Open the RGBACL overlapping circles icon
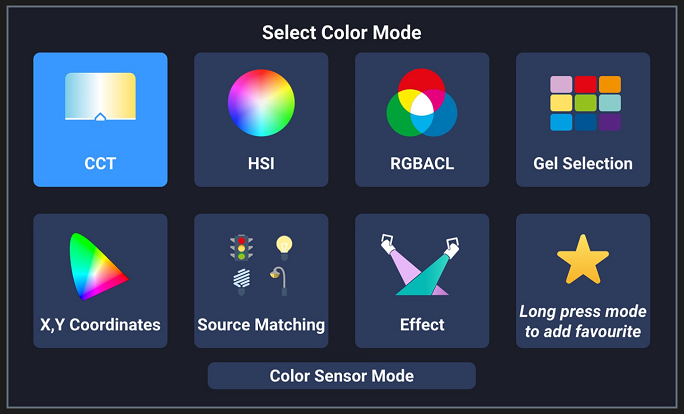 coord(422,103)
